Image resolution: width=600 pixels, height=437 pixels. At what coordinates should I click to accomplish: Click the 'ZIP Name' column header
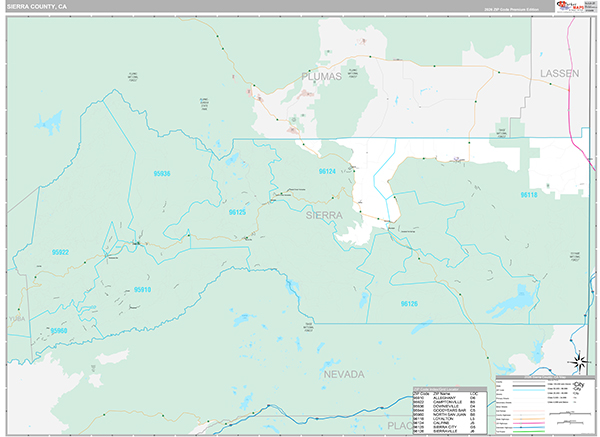click(x=442, y=394)
